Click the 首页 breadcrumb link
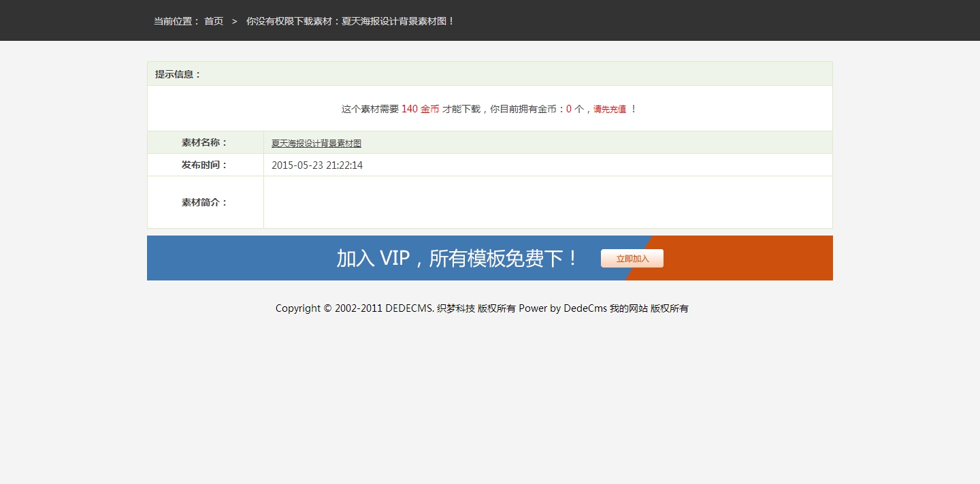The image size is (980, 484). coord(214,21)
